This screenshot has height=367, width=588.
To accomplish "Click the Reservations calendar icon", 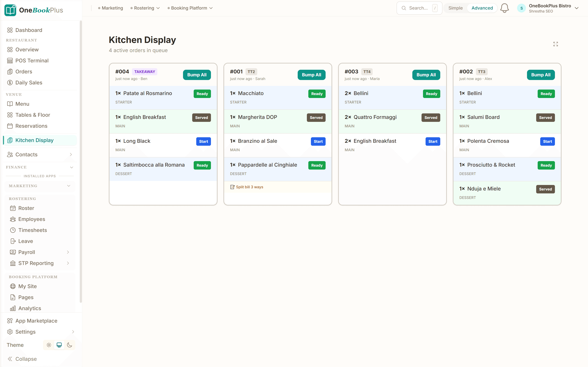I will coord(10,126).
